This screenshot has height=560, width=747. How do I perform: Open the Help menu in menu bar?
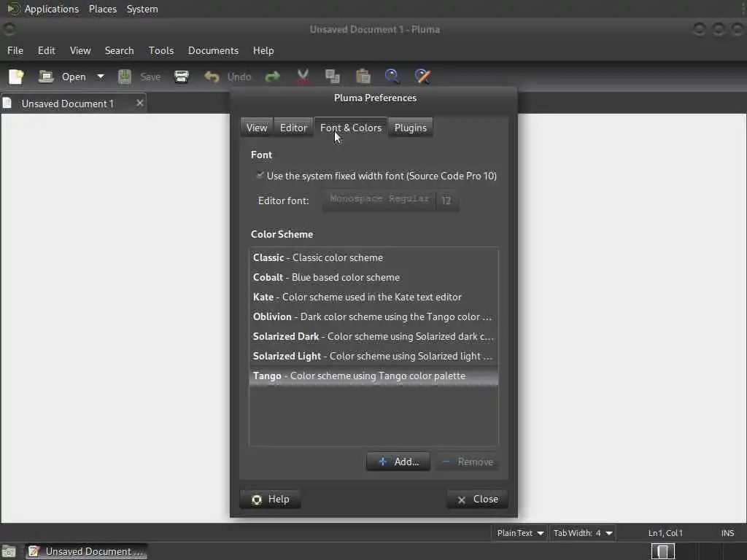click(263, 50)
